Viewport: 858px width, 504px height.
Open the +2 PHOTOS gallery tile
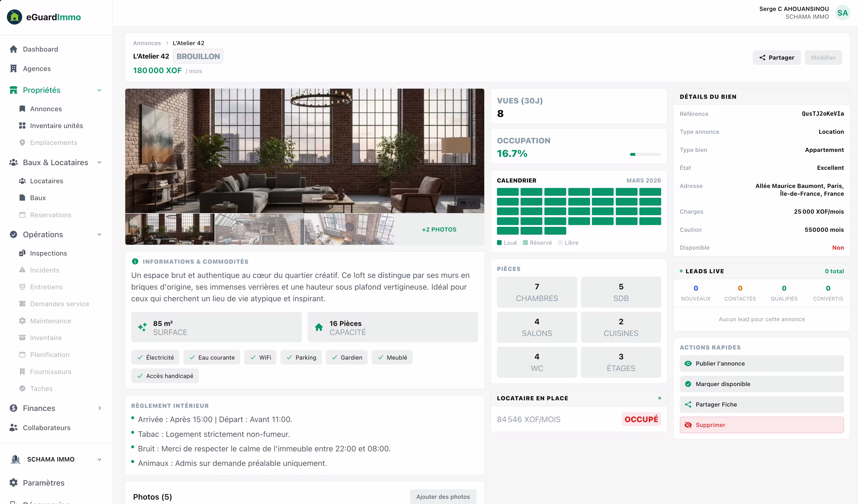439,229
